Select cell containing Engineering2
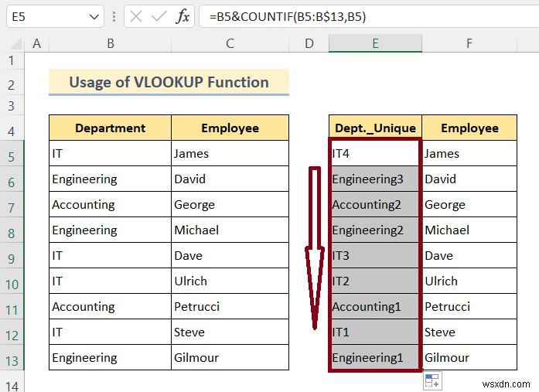The width and height of the screenshot is (539, 392). pyautogui.click(x=375, y=230)
